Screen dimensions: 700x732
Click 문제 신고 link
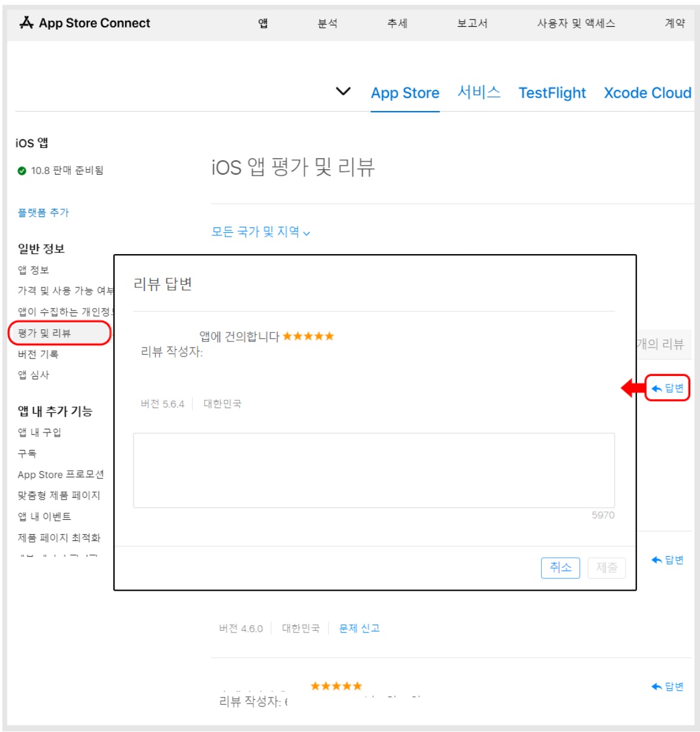359,628
